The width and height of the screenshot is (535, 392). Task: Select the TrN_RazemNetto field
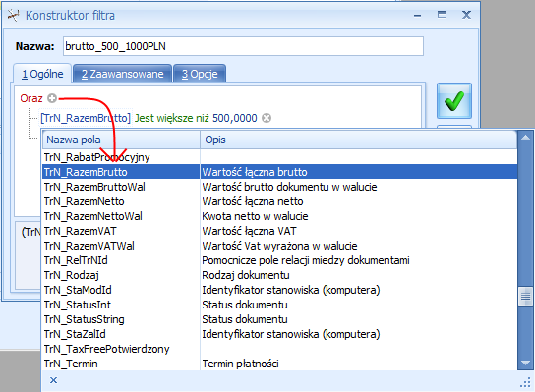coord(84,201)
